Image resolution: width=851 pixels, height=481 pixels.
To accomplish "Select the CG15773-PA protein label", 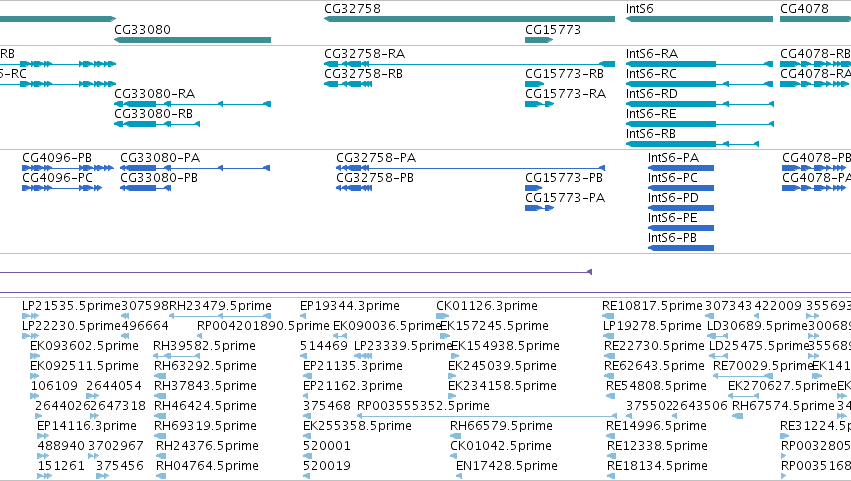I will point(565,198).
